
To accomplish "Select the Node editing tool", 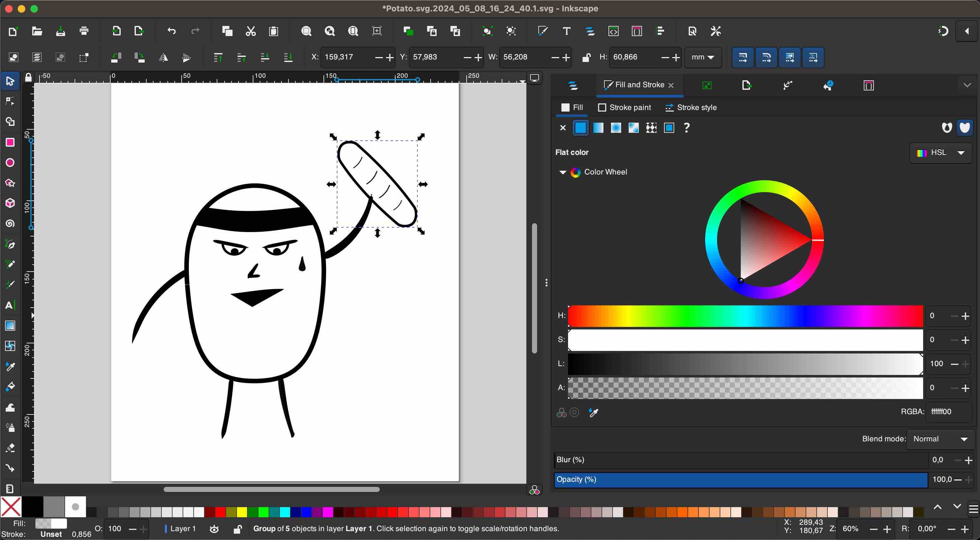I will point(10,101).
